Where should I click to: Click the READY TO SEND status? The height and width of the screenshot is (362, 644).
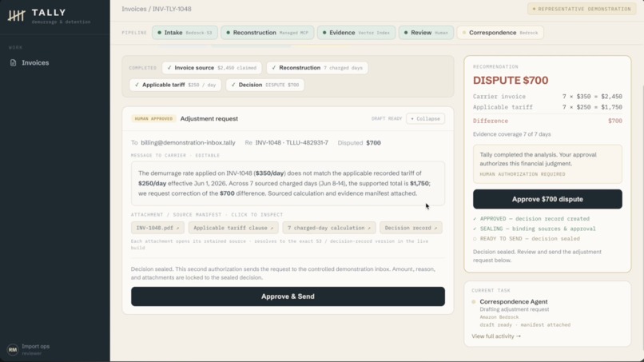pyautogui.click(x=526, y=239)
